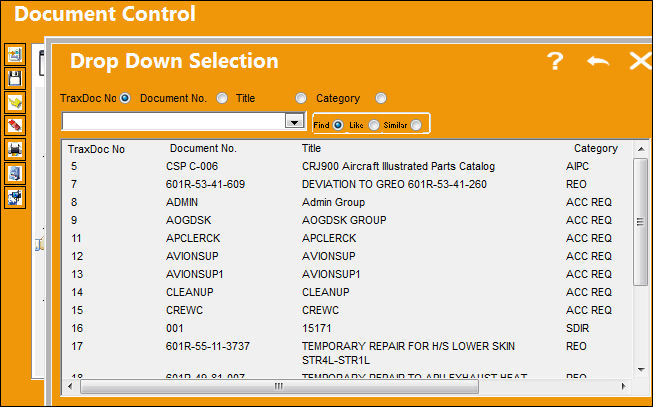The image size is (653, 407).
Task: Click TraxDoc No 12 cell
Action: click(x=77, y=256)
